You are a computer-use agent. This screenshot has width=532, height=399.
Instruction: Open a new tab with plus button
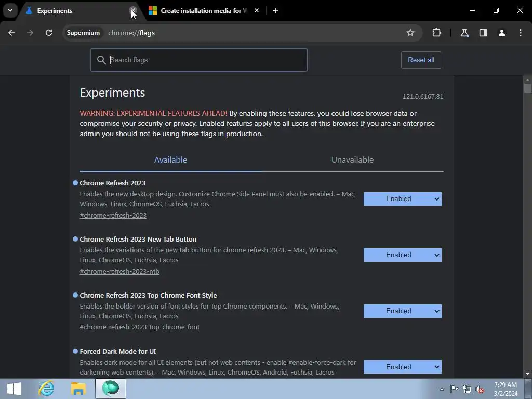275,10
